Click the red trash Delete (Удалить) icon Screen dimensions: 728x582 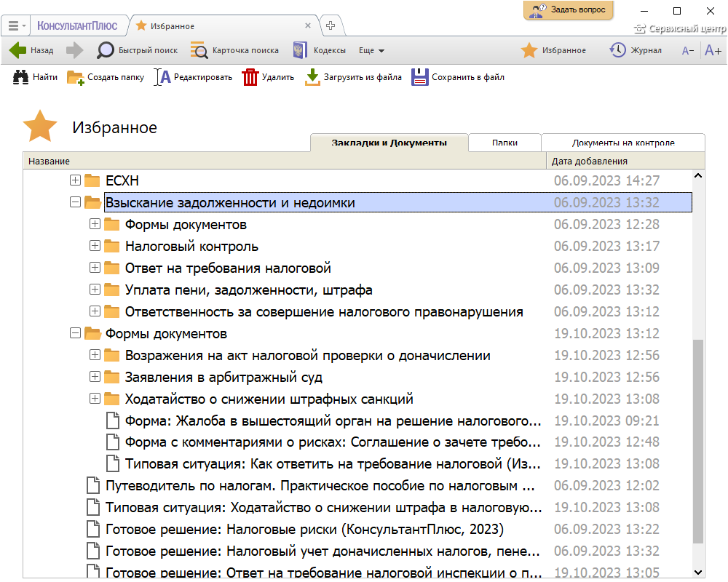[x=250, y=77]
